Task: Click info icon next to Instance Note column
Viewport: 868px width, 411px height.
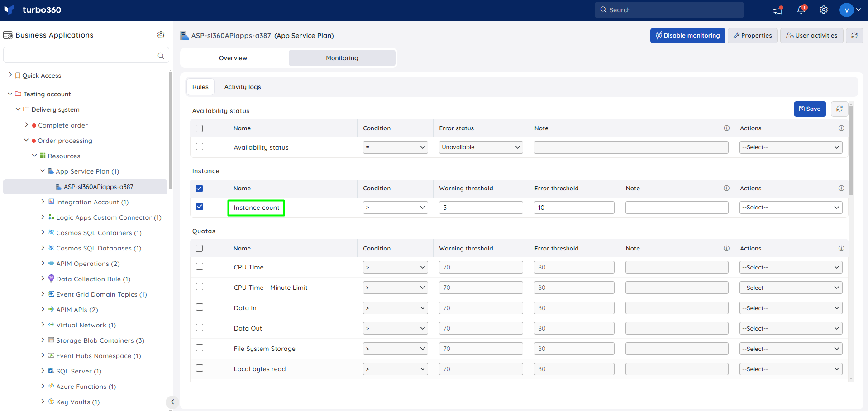Action: tap(726, 189)
